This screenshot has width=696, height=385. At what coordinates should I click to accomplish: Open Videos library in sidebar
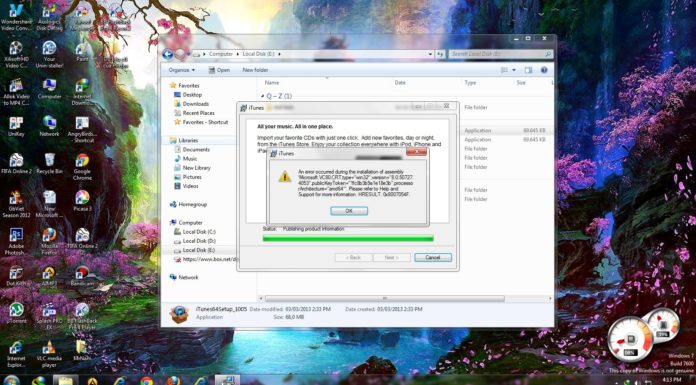pyautogui.click(x=190, y=186)
